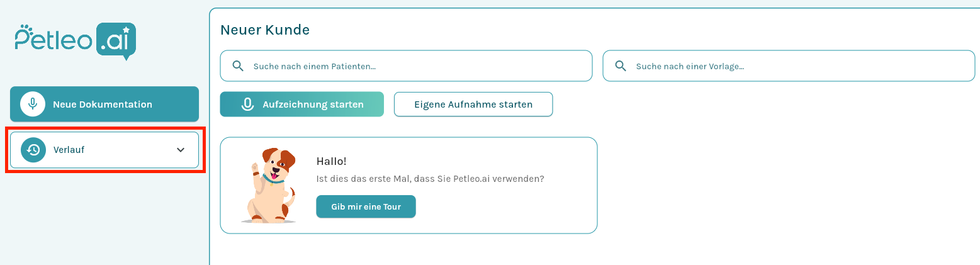980x265 pixels.
Task: Click the clock history icon beside Verlauf
Action: (x=33, y=150)
